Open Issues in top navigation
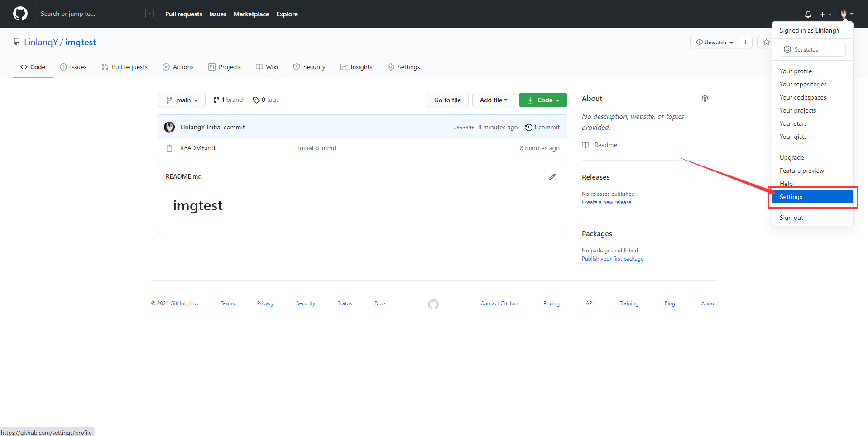Viewport: 868px width, 436px height. pyautogui.click(x=218, y=14)
